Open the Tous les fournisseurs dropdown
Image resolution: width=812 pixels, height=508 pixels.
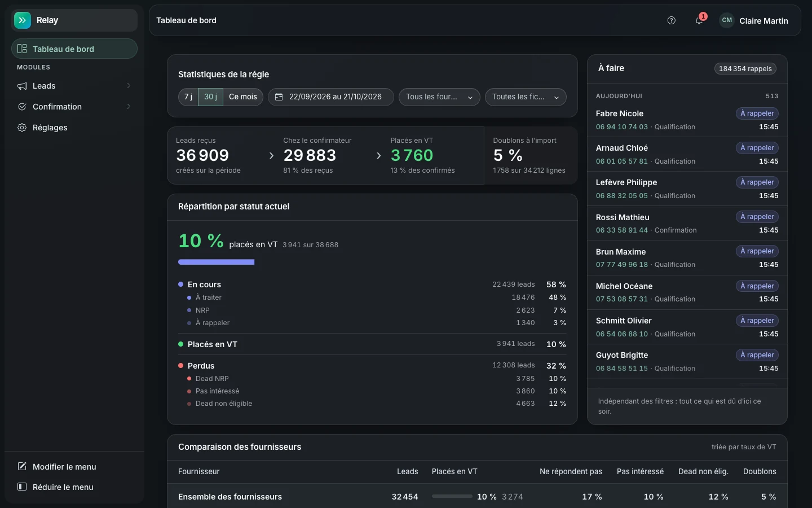pos(439,97)
